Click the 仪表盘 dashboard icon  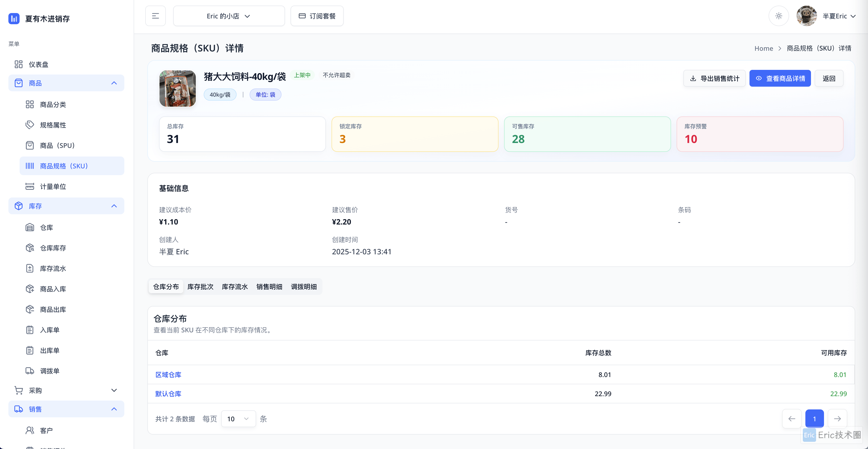[x=19, y=64]
